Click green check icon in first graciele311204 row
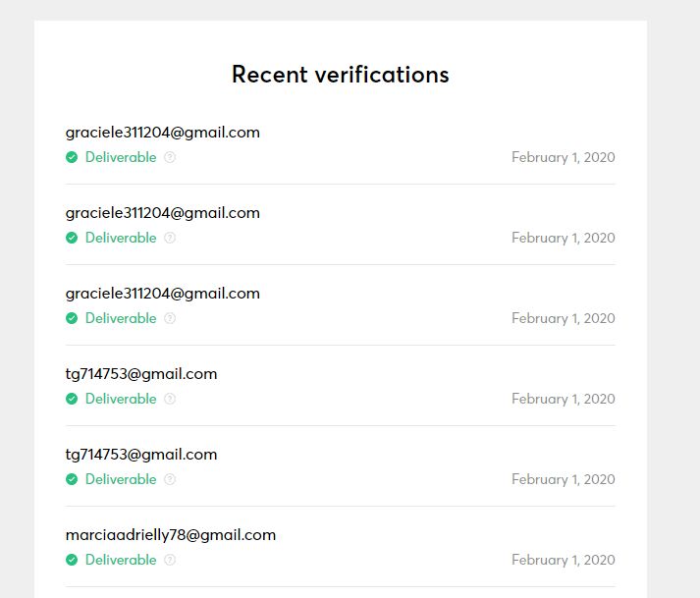The image size is (700, 598). click(72, 157)
